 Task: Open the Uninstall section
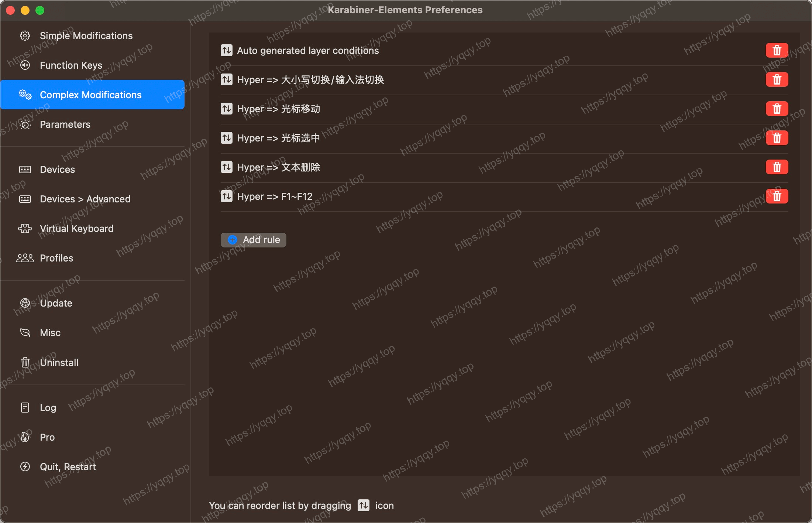tap(93, 362)
